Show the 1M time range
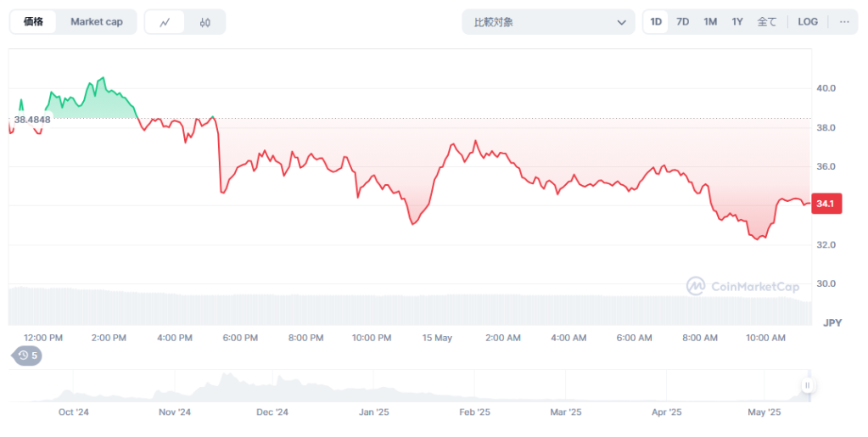868x437 pixels. (x=710, y=22)
